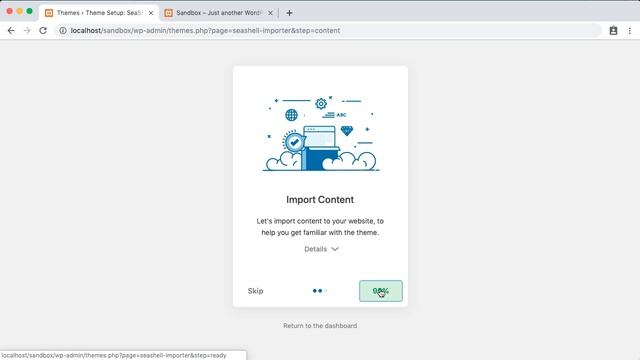Close the Sandbox tab
640x360 pixels.
click(x=270, y=13)
